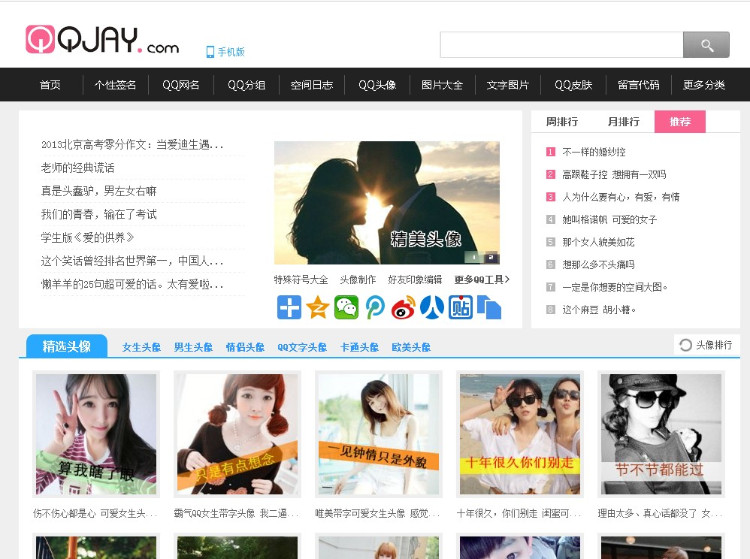Screen dimensions: 750x559
Task: Share via the Tencent Weibo icon
Action: coord(375,307)
